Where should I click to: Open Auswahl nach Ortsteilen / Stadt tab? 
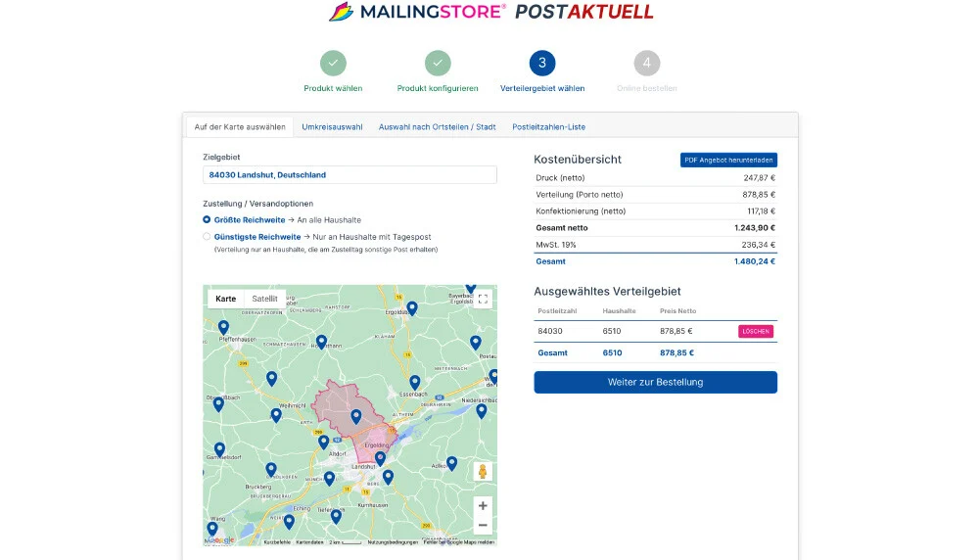pos(437,126)
